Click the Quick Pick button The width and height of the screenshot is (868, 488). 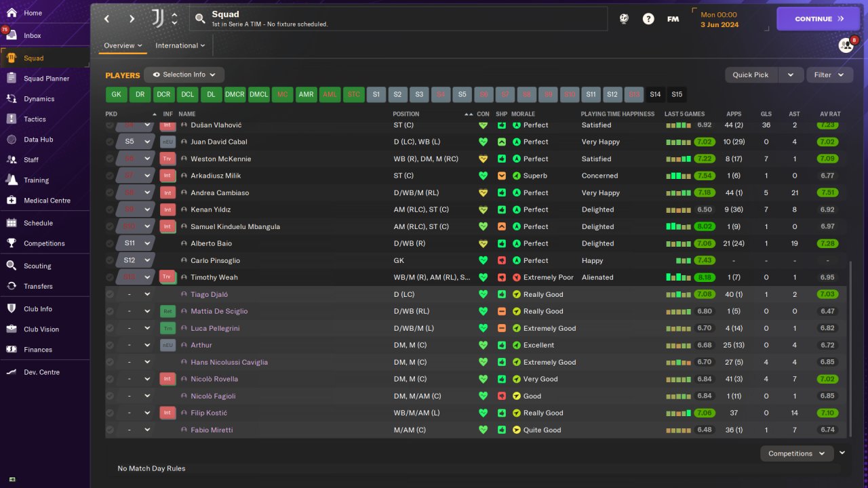(751, 75)
